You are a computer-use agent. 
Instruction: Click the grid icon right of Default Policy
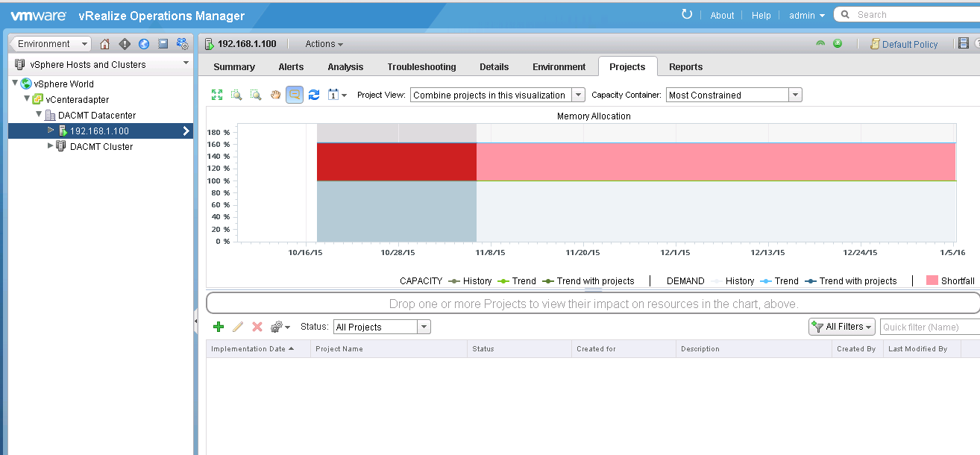click(x=964, y=44)
